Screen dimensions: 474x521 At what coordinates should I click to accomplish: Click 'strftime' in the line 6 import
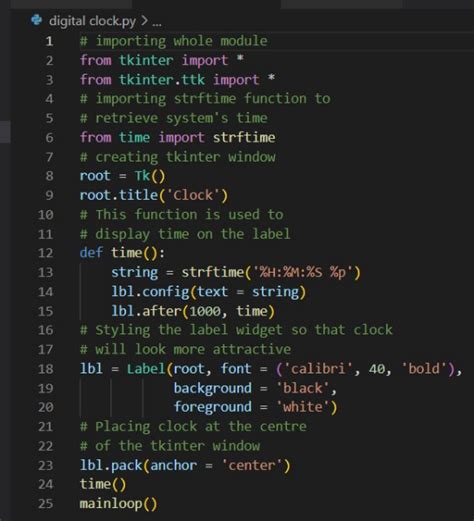pyautogui.click(x=244, y=137)
